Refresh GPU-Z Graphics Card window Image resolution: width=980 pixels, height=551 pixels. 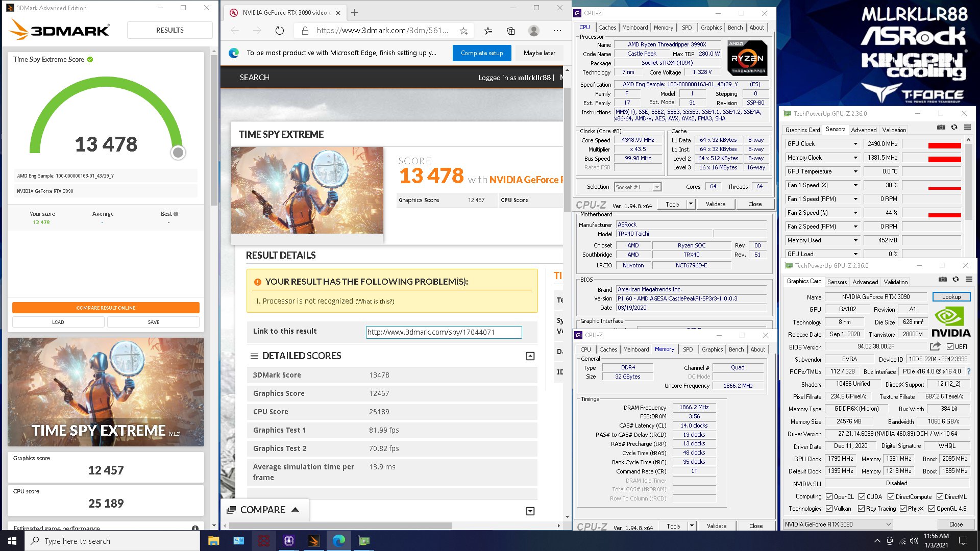click(x=955, y=279)
